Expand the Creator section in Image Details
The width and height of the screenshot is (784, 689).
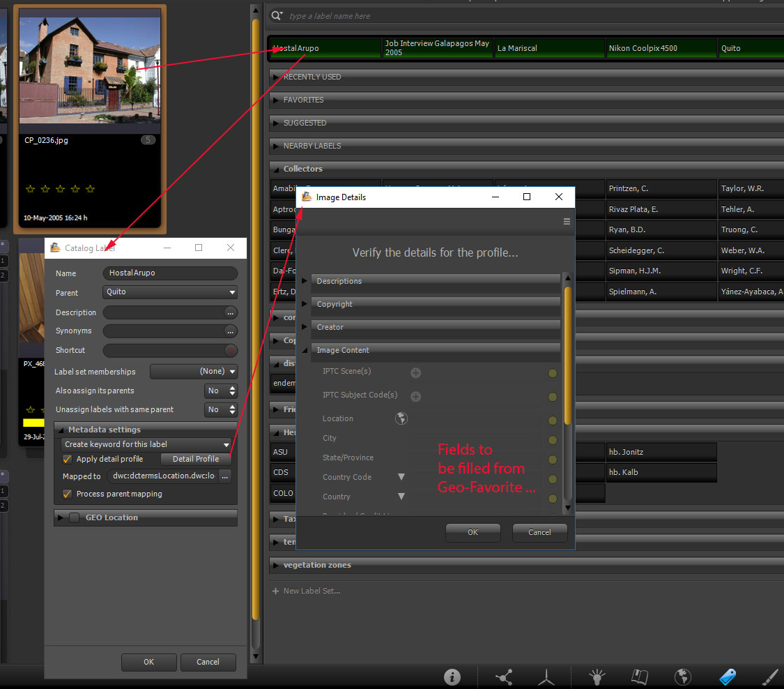tap(304, 327)
